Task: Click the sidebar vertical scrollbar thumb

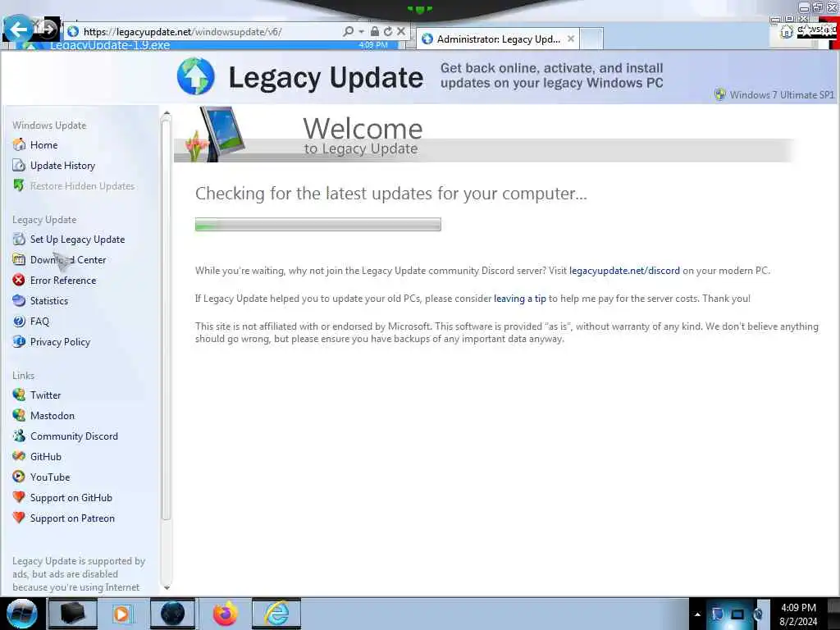Action: click(166, 320)
